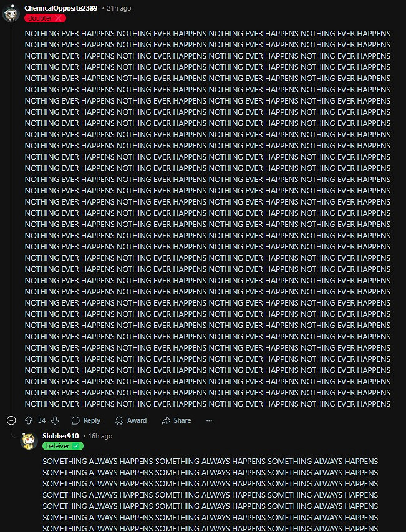Share the NOTHING EVER HAPPENS comment

[176, 421]
